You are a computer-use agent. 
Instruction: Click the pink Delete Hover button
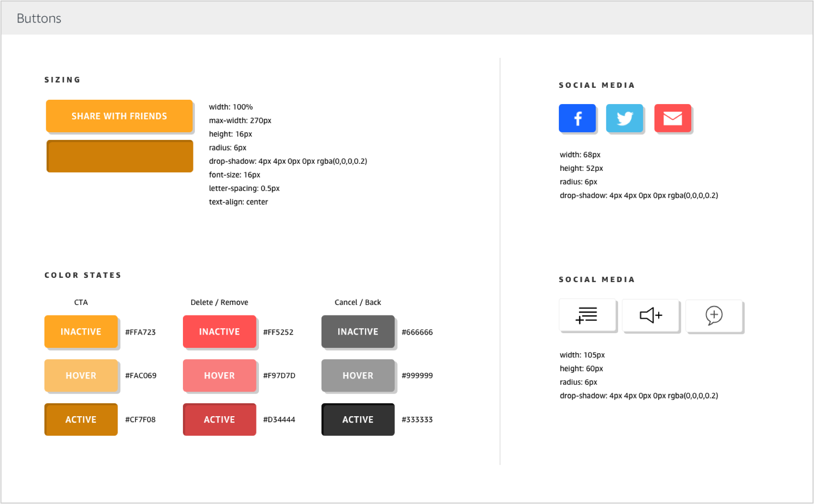coord(219,376)
